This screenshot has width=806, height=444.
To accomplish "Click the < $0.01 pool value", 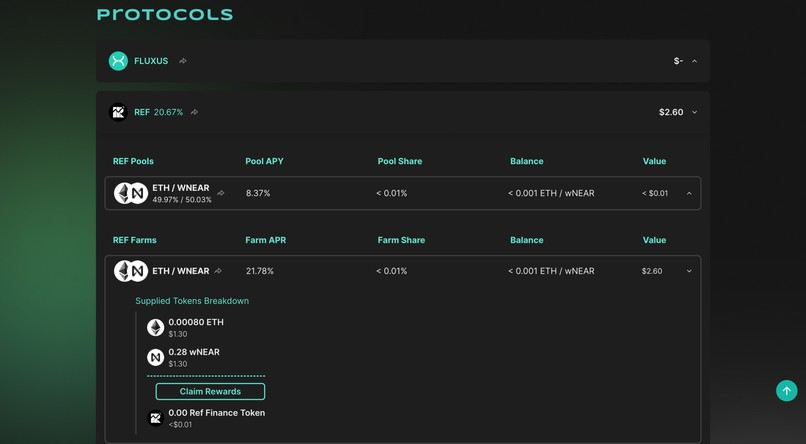I will pos(655,193).
